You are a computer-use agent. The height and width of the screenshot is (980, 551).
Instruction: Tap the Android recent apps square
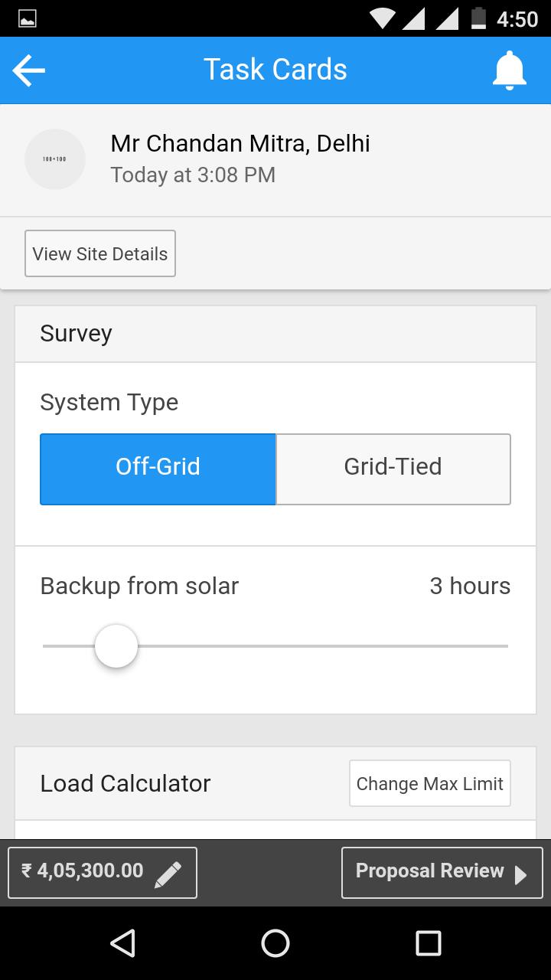click(429, 943)
